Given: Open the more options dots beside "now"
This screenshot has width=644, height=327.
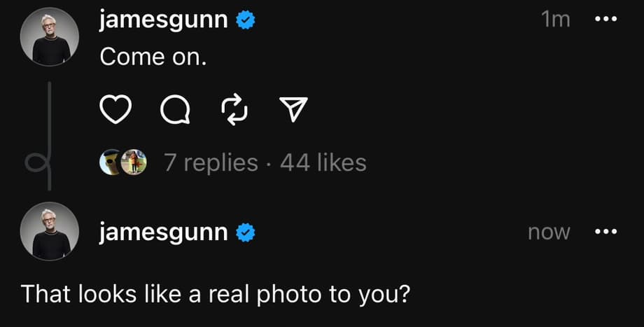Looking at the screenshot, I should 605,232.
